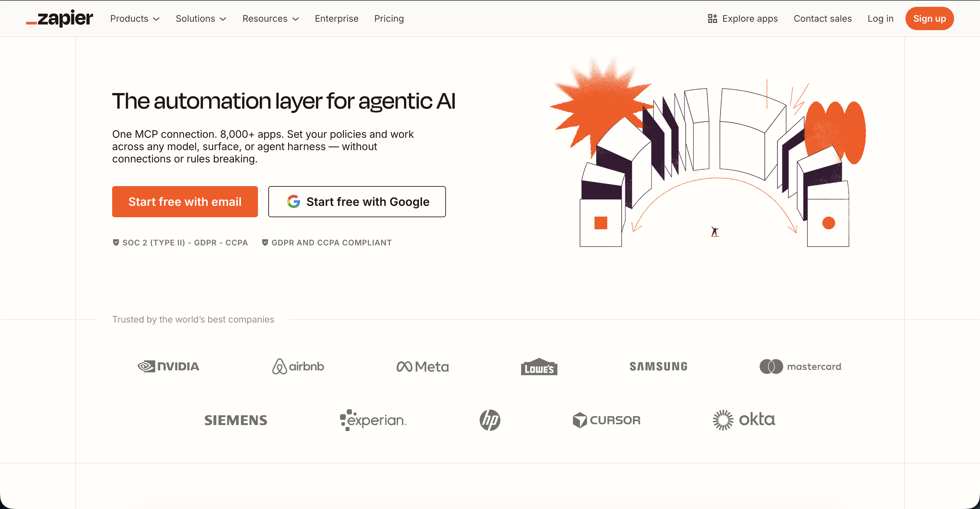This screenshot has width=980, height=509.
Task: Open the Log in link
Action: pyautogui.click(x=880, y=19)
